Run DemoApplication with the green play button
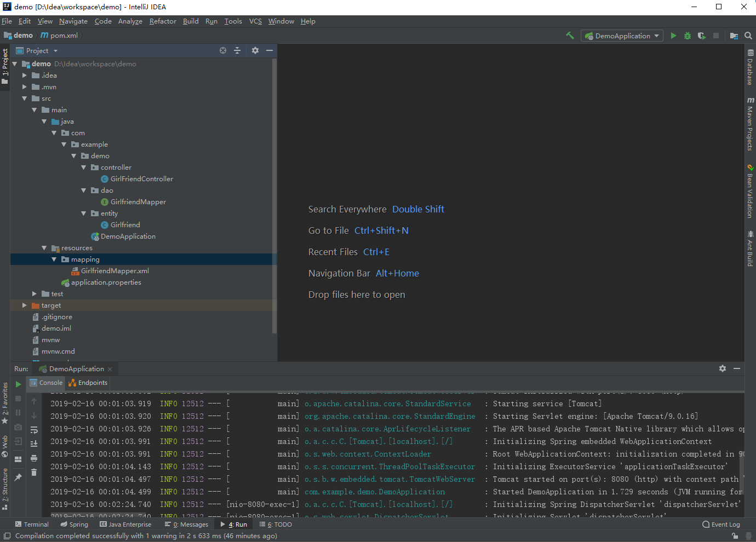 click(673, 36)
